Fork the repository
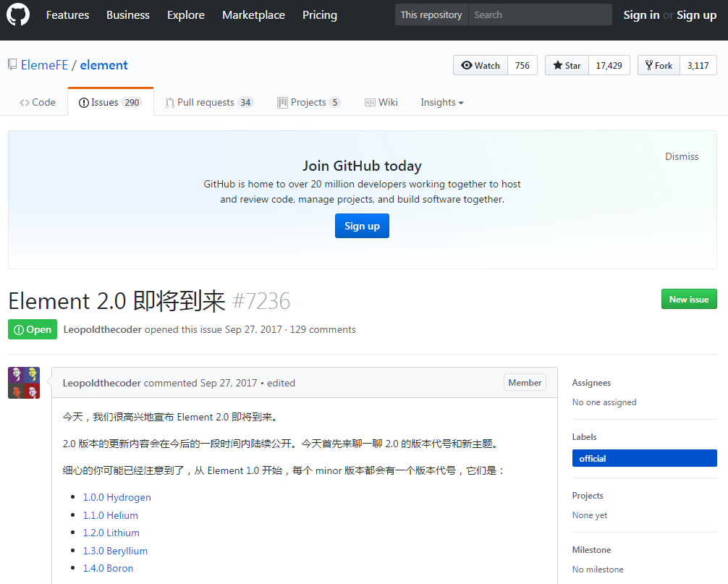Viewport: 728px width, 584px height. [659, 65]
